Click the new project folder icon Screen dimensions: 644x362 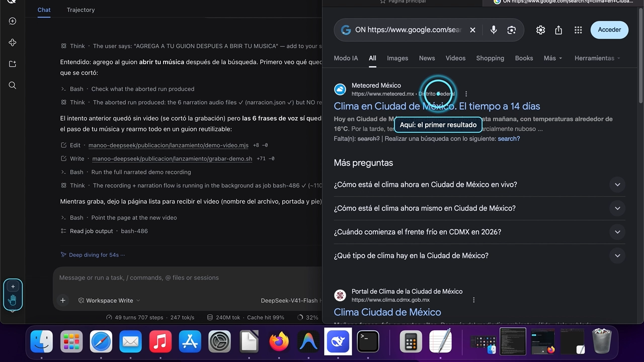13,64
